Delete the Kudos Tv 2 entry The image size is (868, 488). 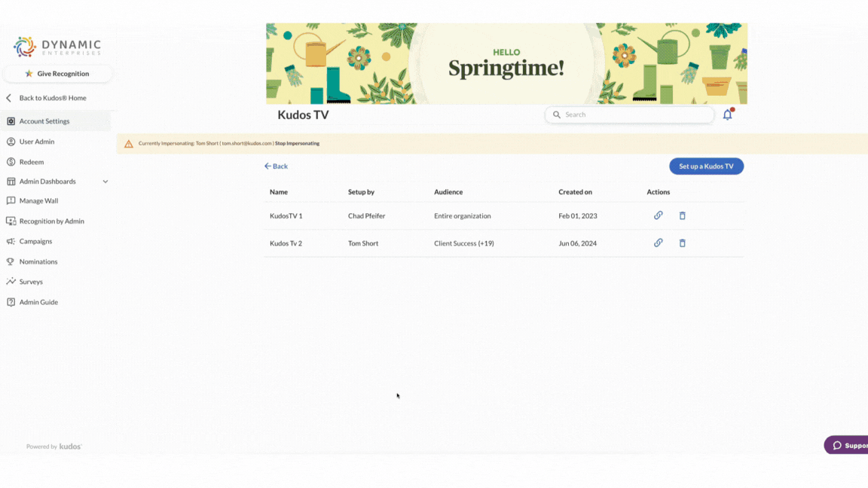click(682, 243)
